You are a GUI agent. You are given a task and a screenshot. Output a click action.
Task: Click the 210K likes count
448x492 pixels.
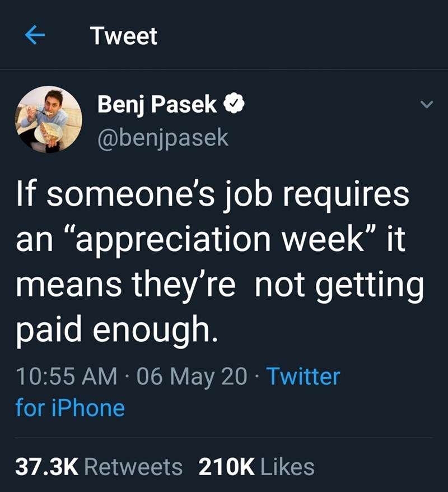227,466
